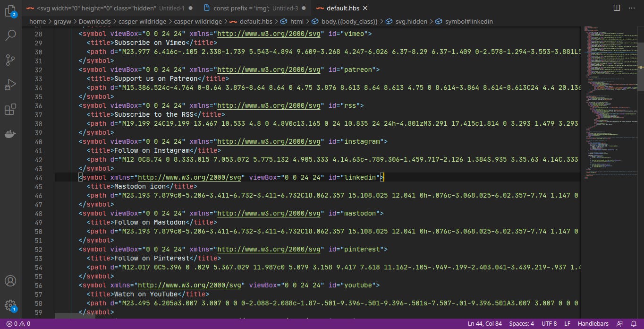Open the 'grayw' breadcrumb
This screenshot has height=329, width=644.
(x=62, y=21)
